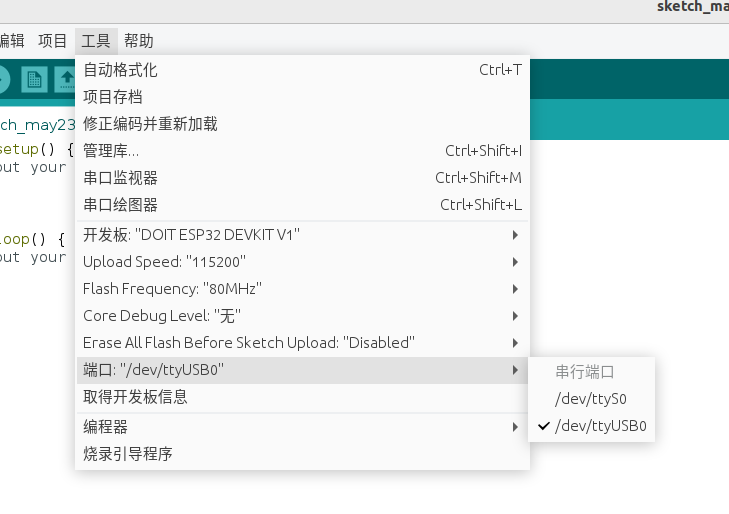Click the New sketch toolbar icon

34,79
